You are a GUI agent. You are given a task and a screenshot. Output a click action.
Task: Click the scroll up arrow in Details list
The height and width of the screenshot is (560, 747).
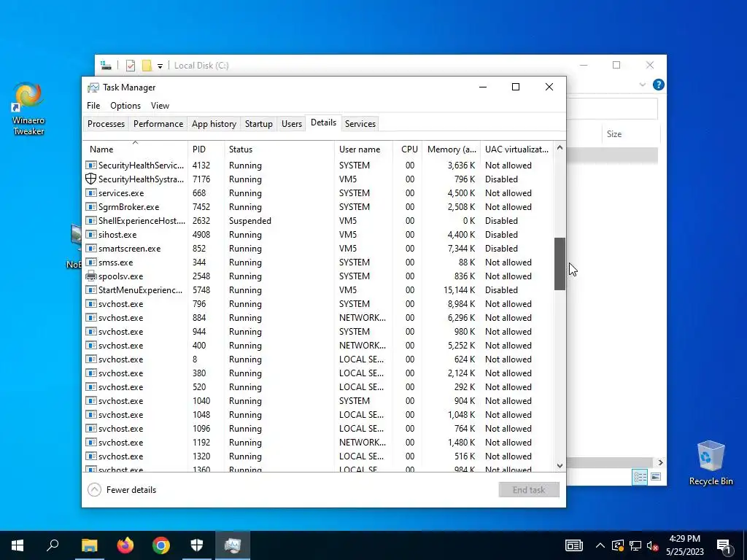[x=560, y=147]
